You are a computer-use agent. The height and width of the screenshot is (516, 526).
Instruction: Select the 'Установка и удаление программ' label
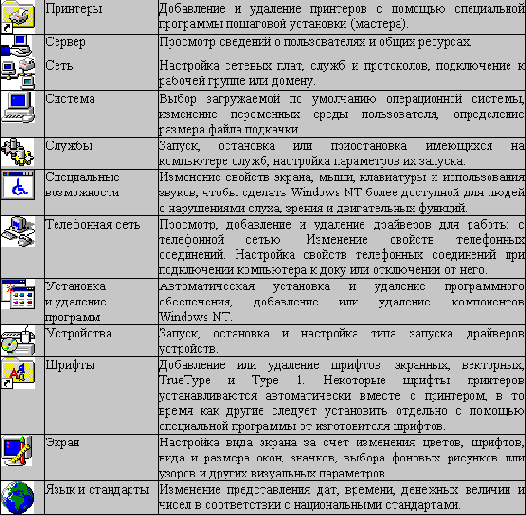(76, 302)
